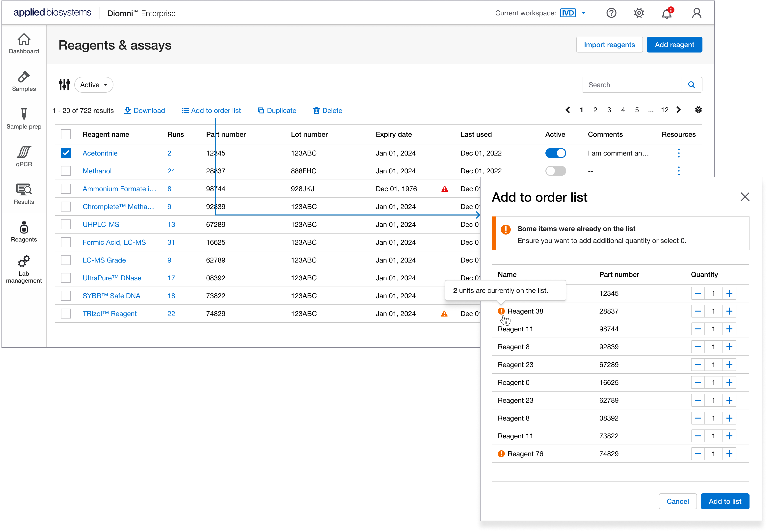Go to Samples in sidebar
778x532 pixels.
(24, 81)
